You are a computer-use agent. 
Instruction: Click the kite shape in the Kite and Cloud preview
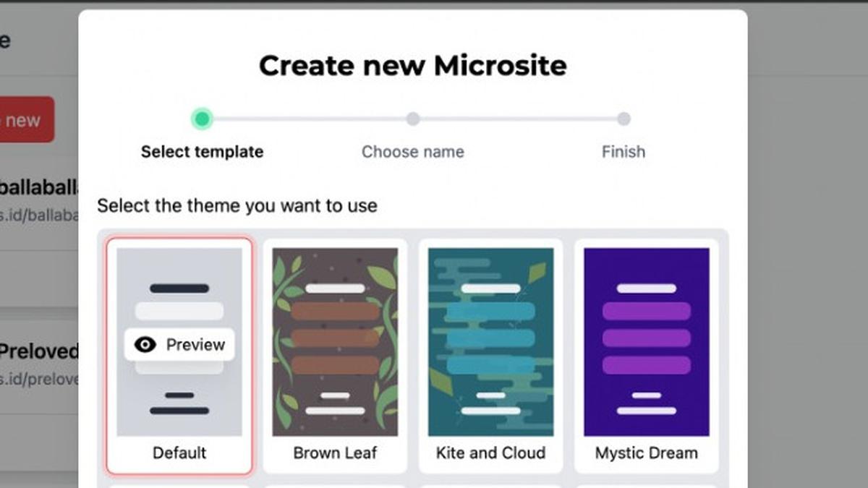click(x=537, y=273)
